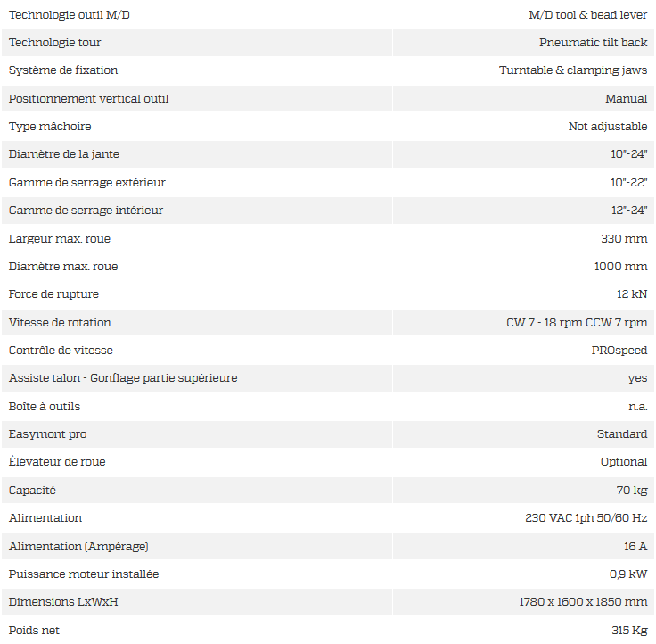Select the 'PROspeed' speed control value
This screenshot has width=656, height=644.
[x=619, y=351]
